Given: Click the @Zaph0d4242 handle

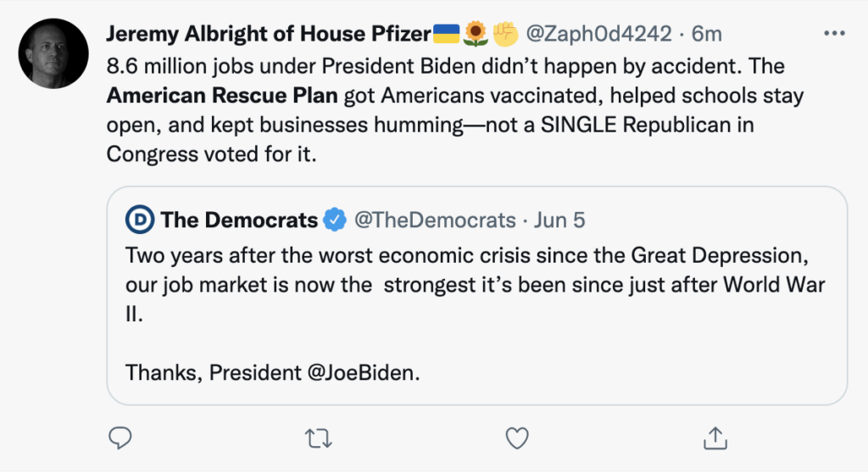Looking at the screenshot, I should [x=599, y=34].
